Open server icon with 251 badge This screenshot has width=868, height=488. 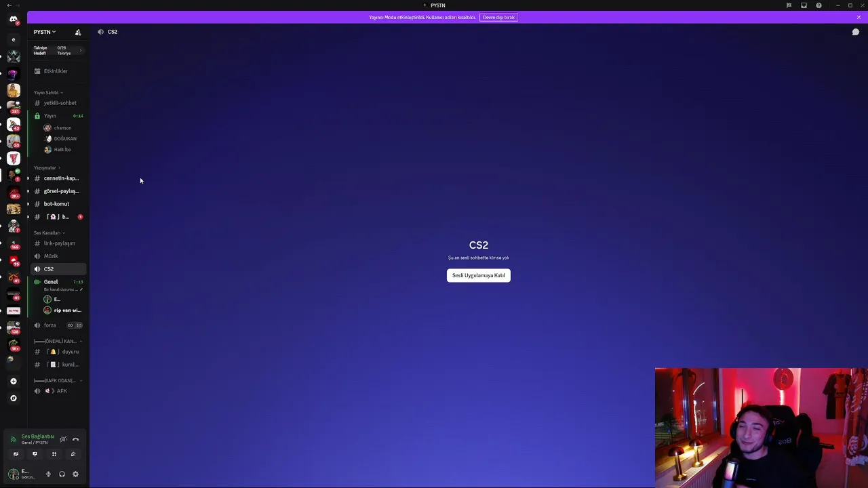point(14,107)
